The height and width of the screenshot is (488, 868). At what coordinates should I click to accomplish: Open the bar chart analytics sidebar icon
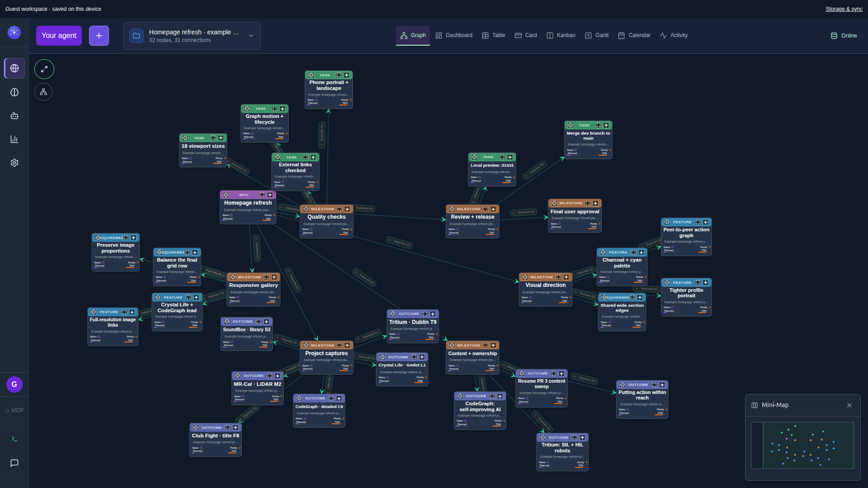pyautogui.click(x=14, y=139)
